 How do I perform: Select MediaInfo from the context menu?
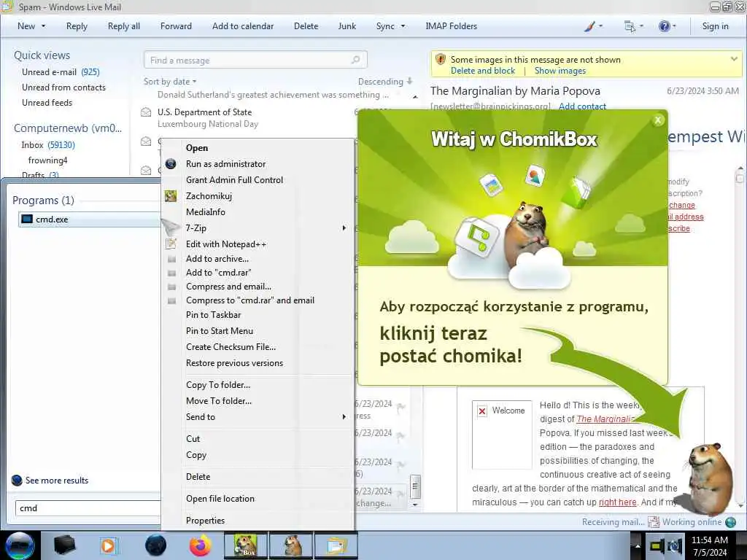pos(205,212)
